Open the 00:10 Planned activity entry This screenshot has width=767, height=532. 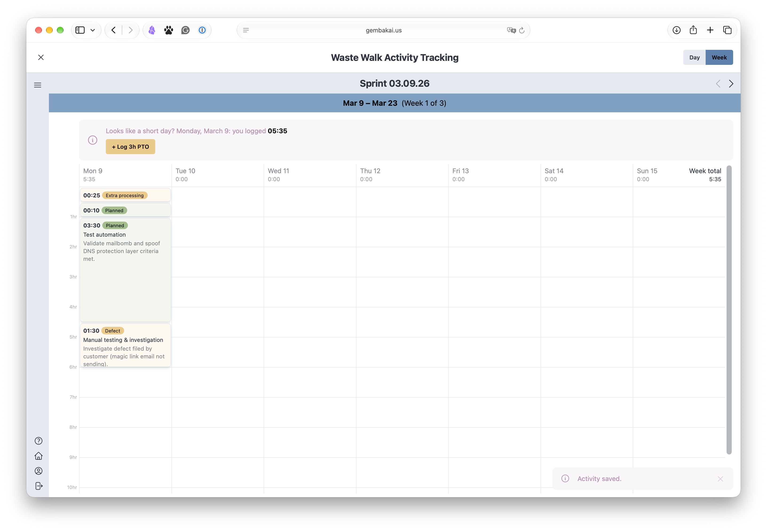(125, 210)
